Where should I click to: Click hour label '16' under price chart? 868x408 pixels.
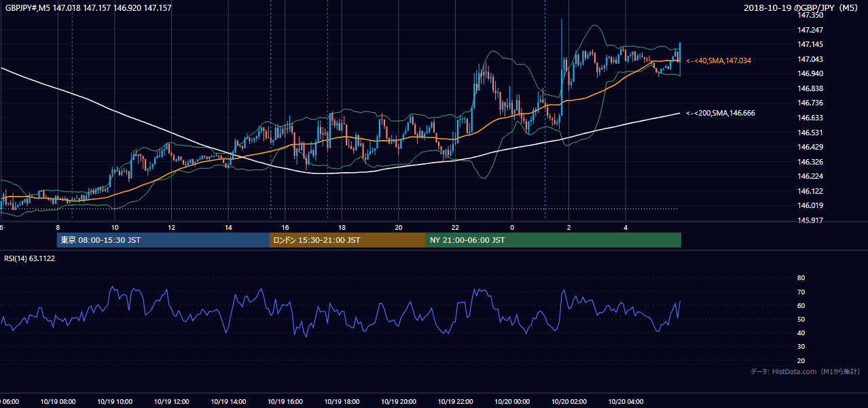pyautogui.click(x=285, y=228)
